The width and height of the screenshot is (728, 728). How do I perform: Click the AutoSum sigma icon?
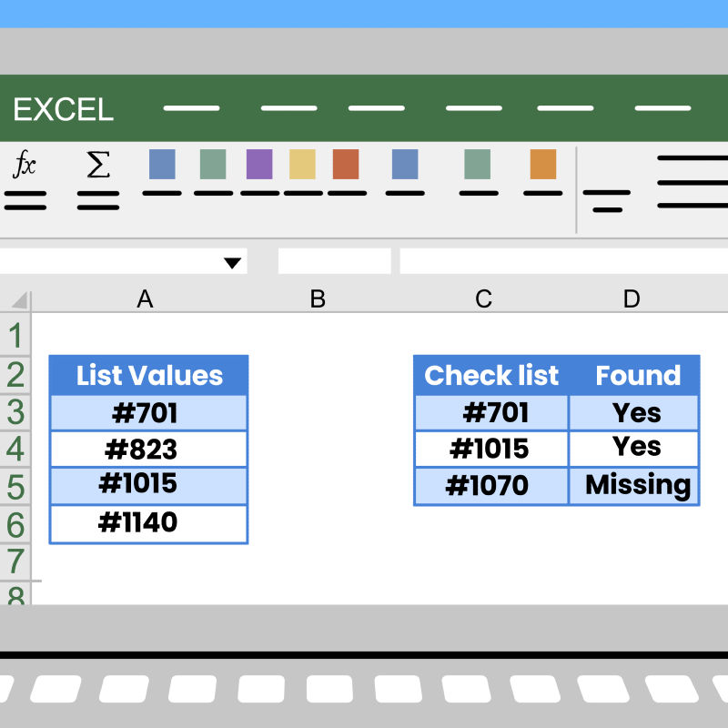pyautogui.click(x=97, y=165)
